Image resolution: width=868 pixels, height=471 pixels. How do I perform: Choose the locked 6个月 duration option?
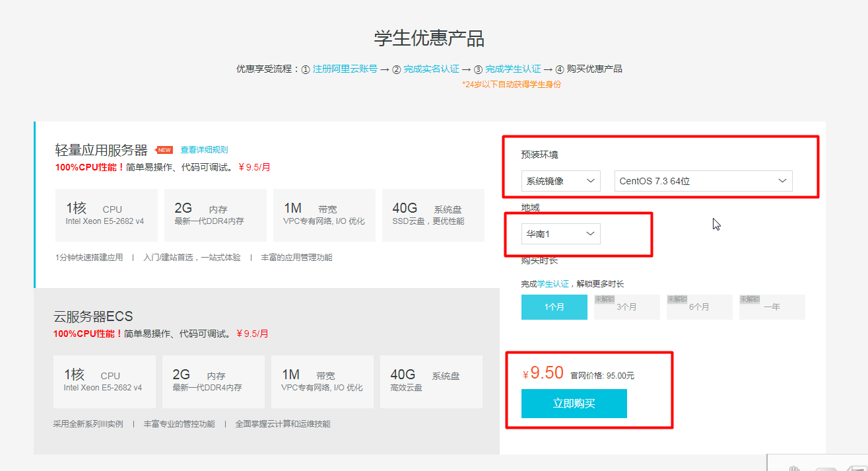pyautogui.click(x=700, y=307)
